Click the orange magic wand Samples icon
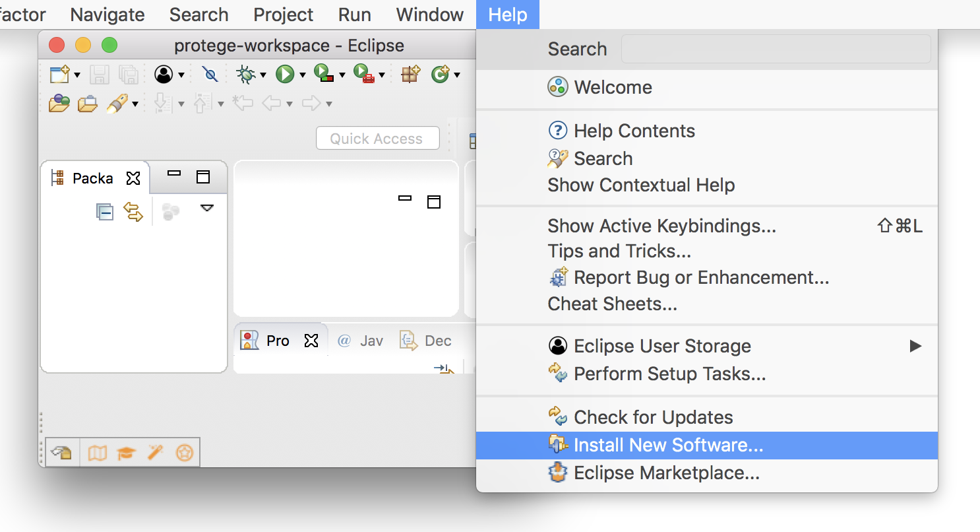Image resolution: width=980 pixels, height=532 pixels. coord(155,453)
